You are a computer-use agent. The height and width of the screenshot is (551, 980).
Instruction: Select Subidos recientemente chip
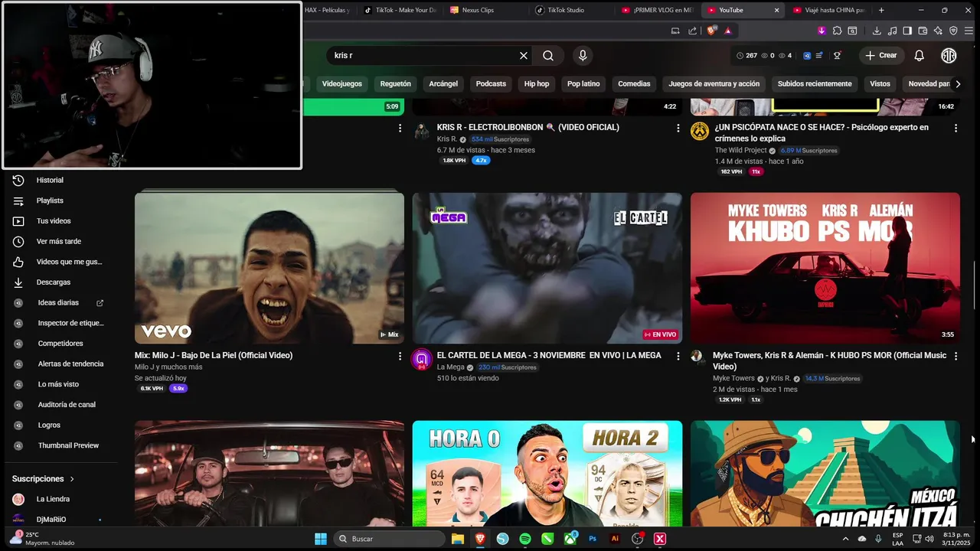(x=815, y=84)
